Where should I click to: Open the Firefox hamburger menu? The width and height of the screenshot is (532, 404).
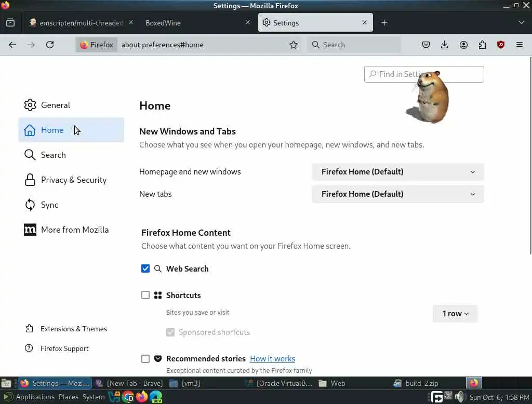pos(520,45)
